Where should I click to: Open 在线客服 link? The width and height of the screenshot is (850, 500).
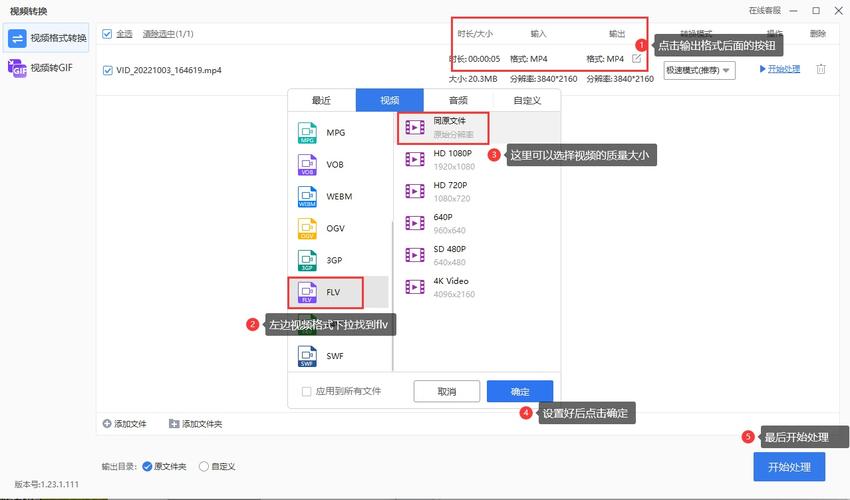[x=764, y=10]
